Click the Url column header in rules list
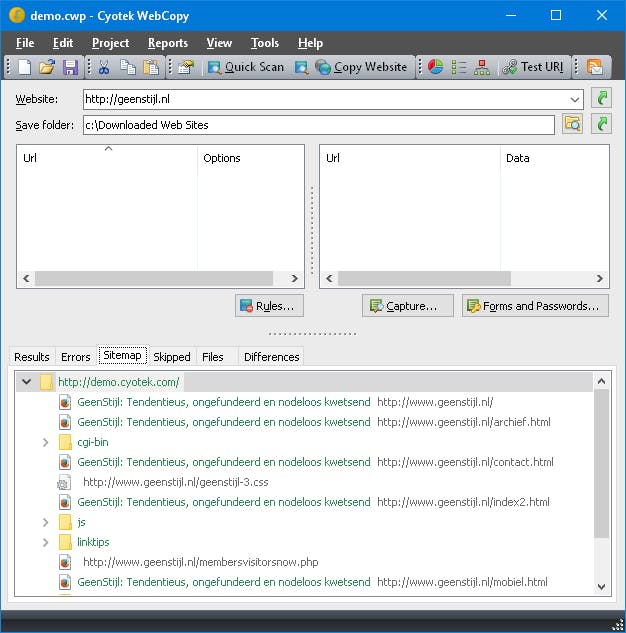This screenshot has height=633, width=626. coord(107,158)
